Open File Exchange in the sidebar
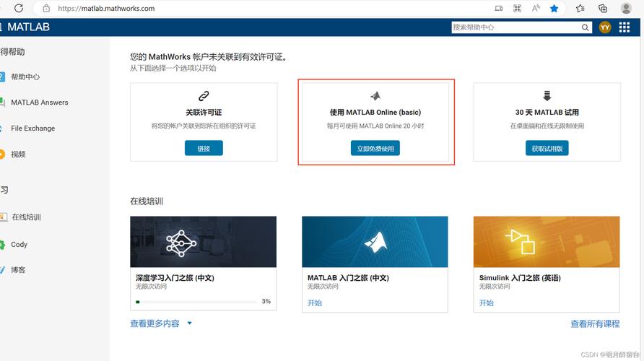This screenshot has width=644, height=361. [x=33, y=128]
